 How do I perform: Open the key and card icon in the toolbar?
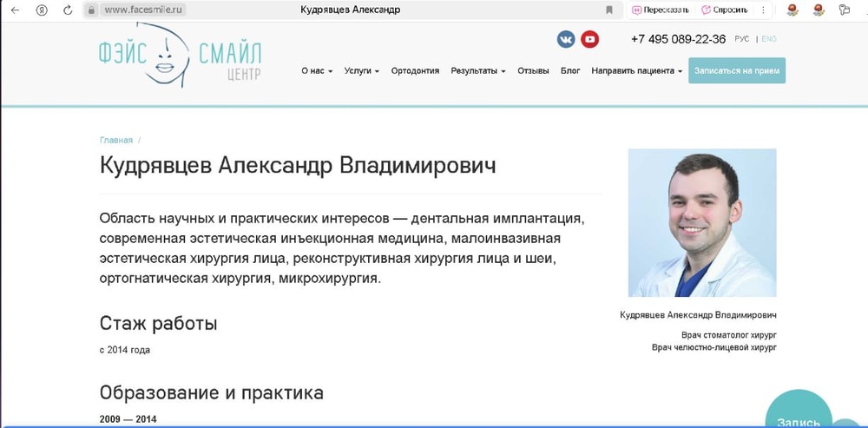point(845,10)
